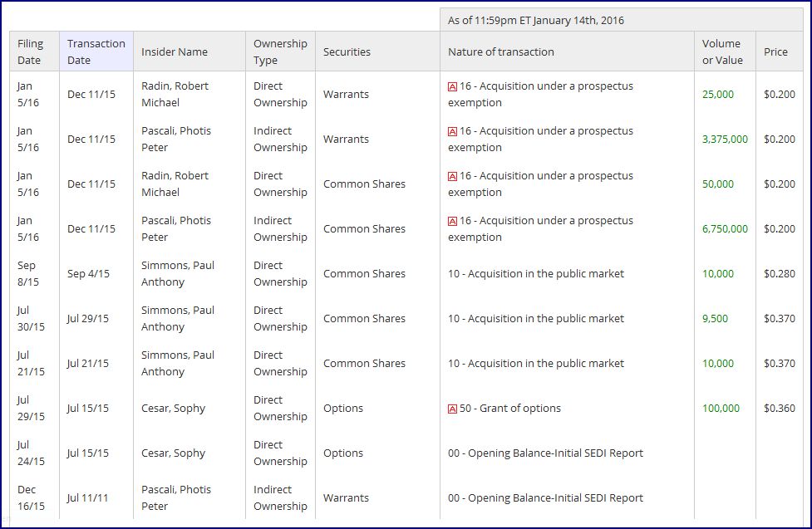This screenshot has width=812, height=529.
Task: Click the 9,500 volume value
Action: (x=715, y=319)
